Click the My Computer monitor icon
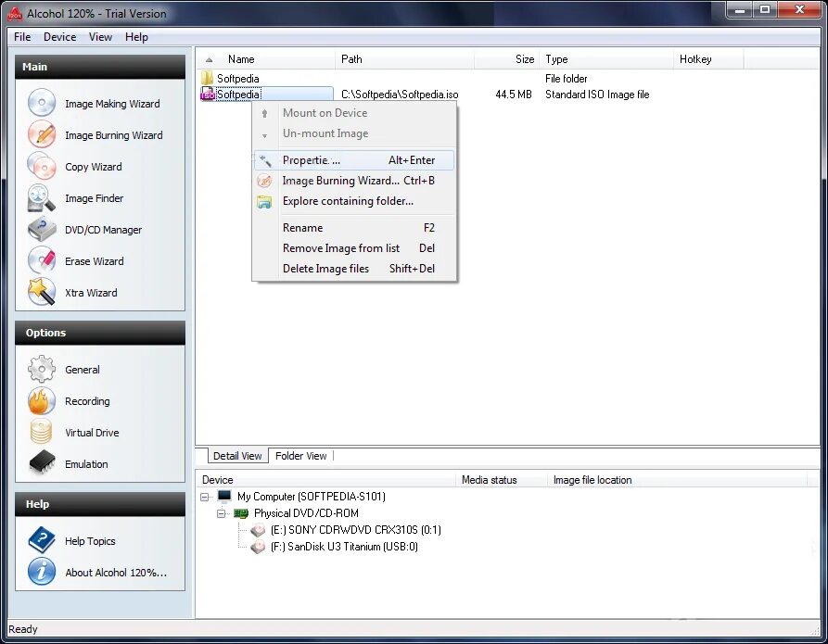Viewport: 828px width, 644px height. point(224,496)
